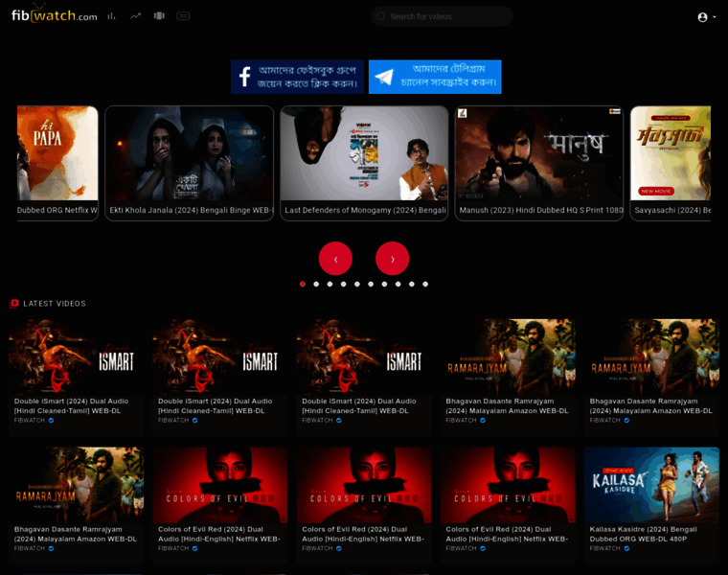This screenshot has width=728, height=575.
Task: Open the Telegram channel subscribe banner
Action: 435,77
